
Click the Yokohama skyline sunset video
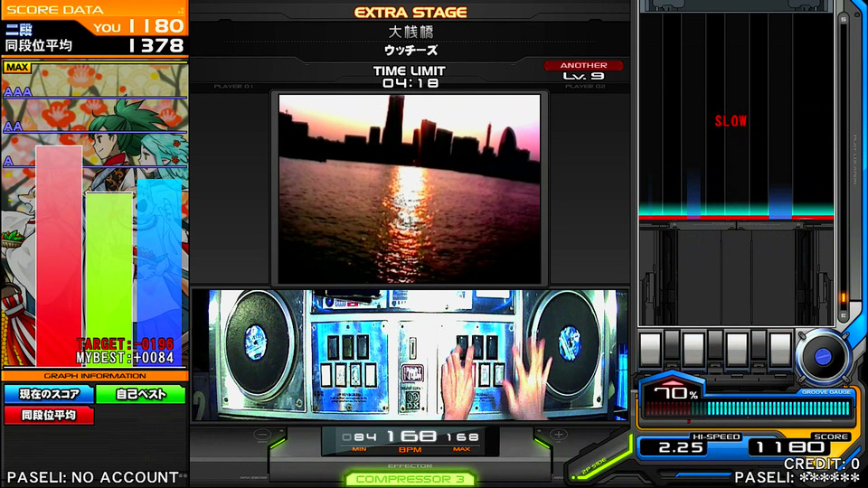(x=410, y=189)
